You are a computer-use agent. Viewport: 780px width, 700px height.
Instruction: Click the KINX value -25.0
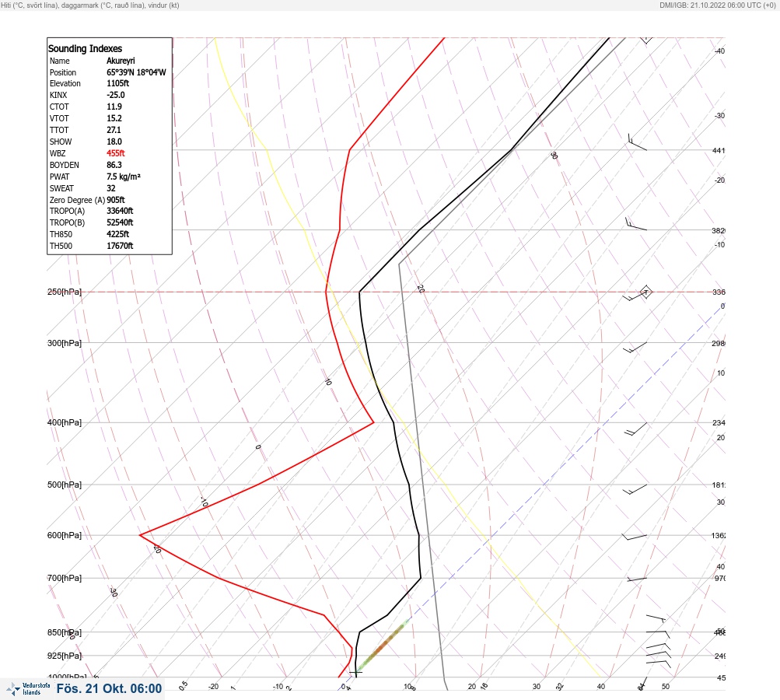click(116, 95)
